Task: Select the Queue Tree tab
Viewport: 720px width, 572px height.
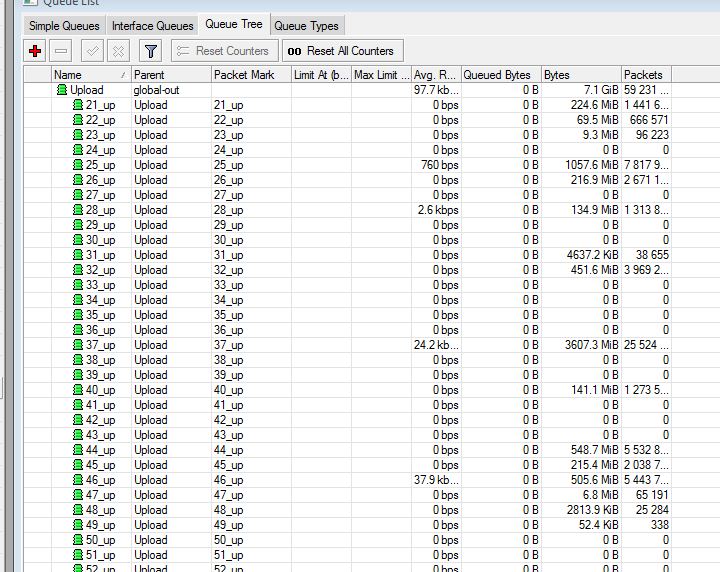Action: [x=234, y=24]
